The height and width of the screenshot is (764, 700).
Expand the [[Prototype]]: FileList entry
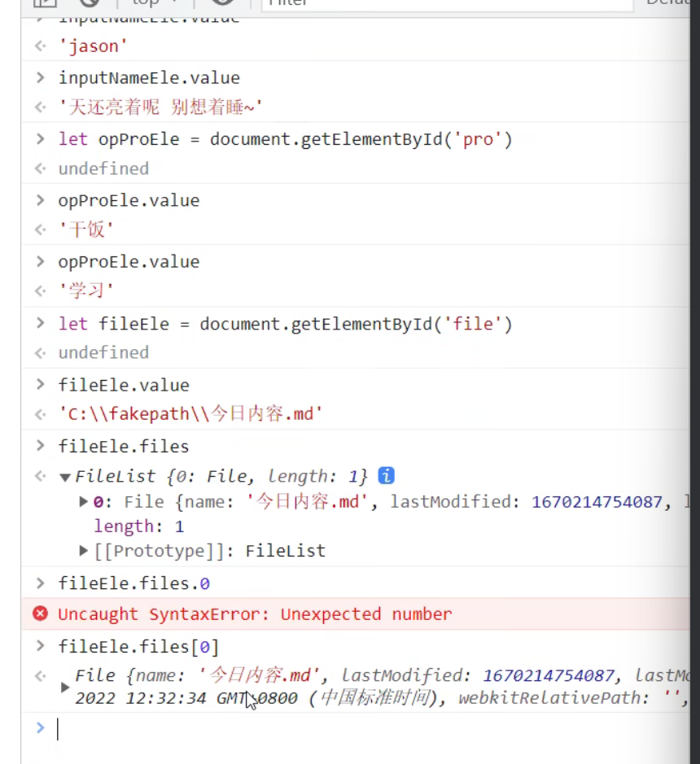[83, 551]
